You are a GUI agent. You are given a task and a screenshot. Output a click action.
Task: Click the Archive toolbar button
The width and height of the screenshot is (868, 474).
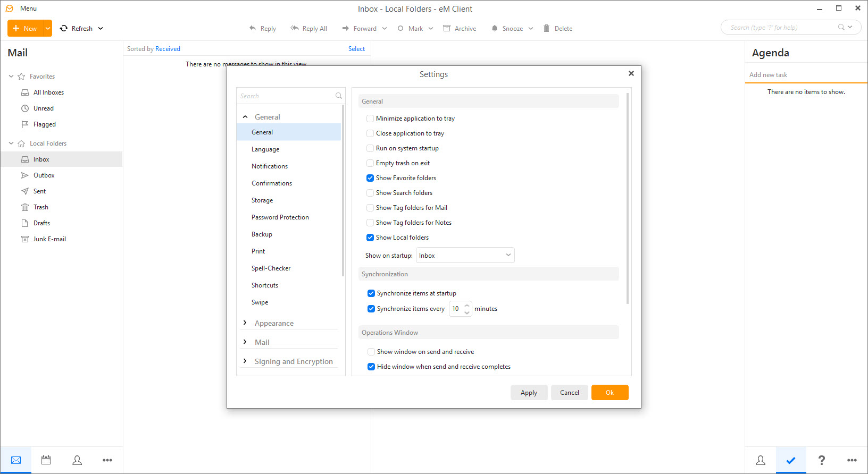point(460,28)
